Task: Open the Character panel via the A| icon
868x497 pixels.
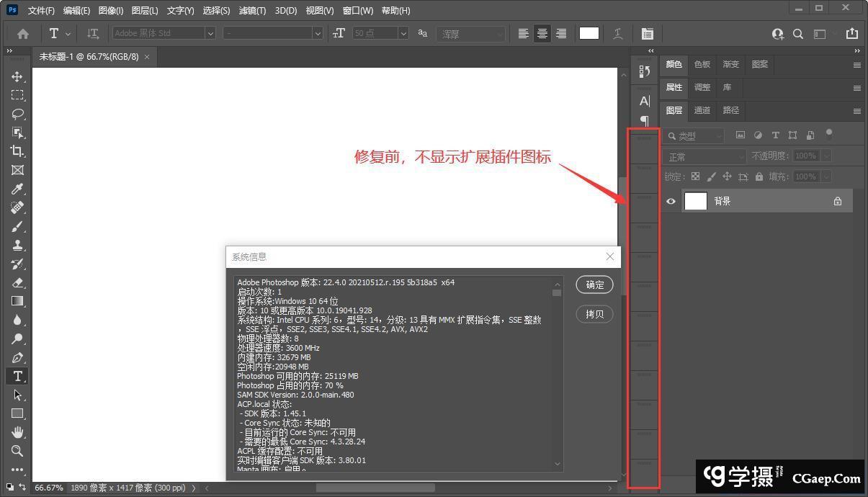Action: click(x=644, y=101)
